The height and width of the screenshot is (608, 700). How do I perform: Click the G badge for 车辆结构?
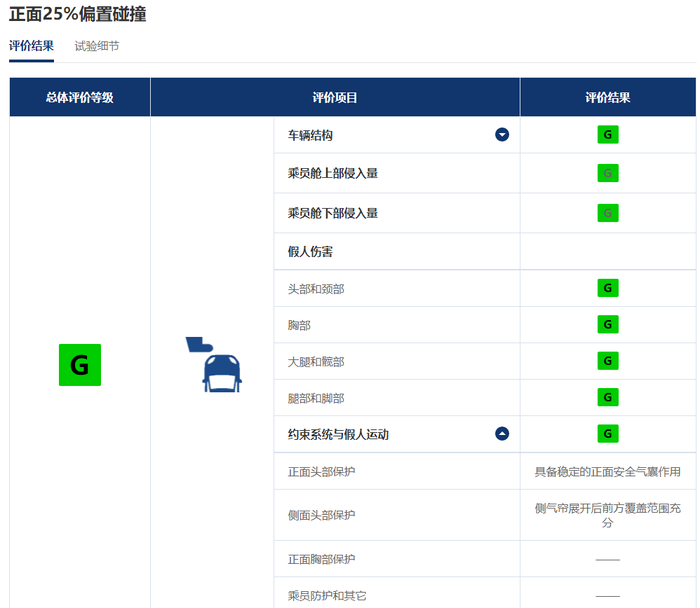pos(608,134)
